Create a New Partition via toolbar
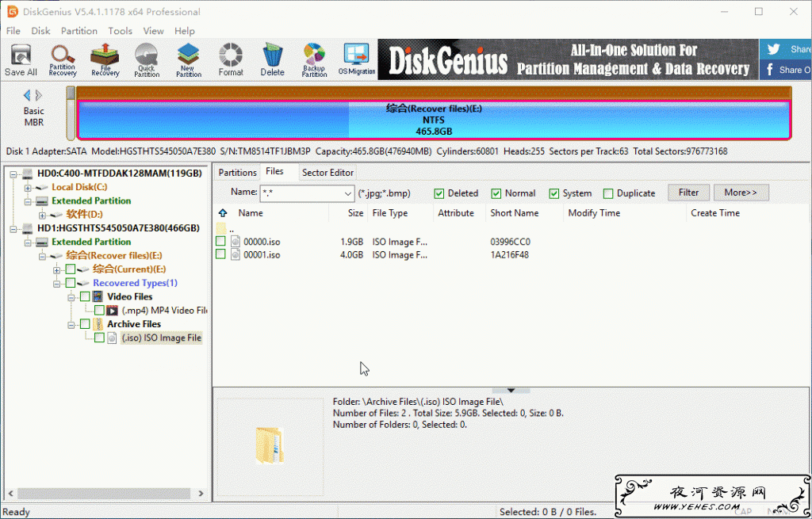This screenshot has height=519, width=812. pos(189,60)
